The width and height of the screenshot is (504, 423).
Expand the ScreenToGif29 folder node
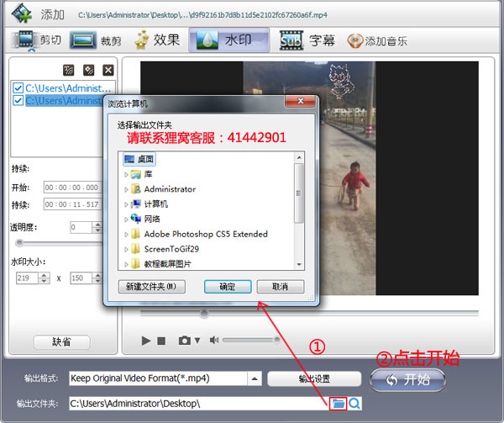click(126, 249)
